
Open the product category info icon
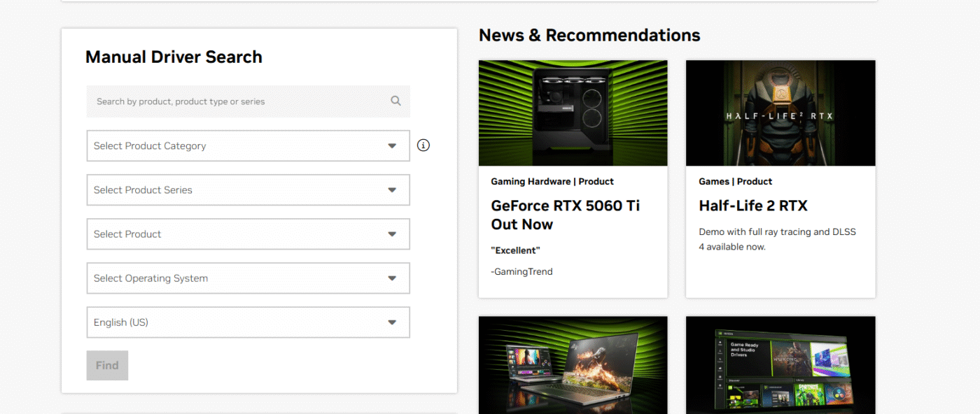423,145
